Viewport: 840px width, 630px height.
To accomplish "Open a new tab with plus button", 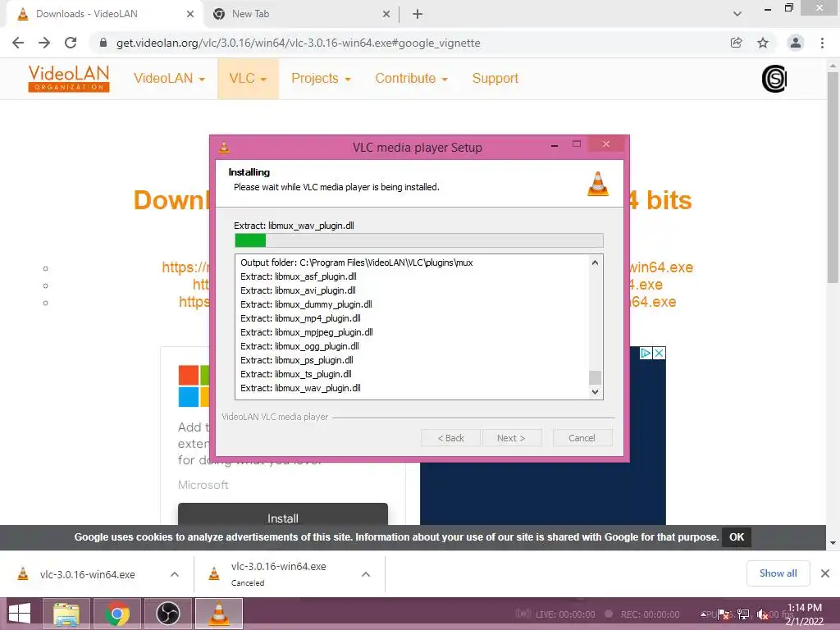I will click(418, 14).
